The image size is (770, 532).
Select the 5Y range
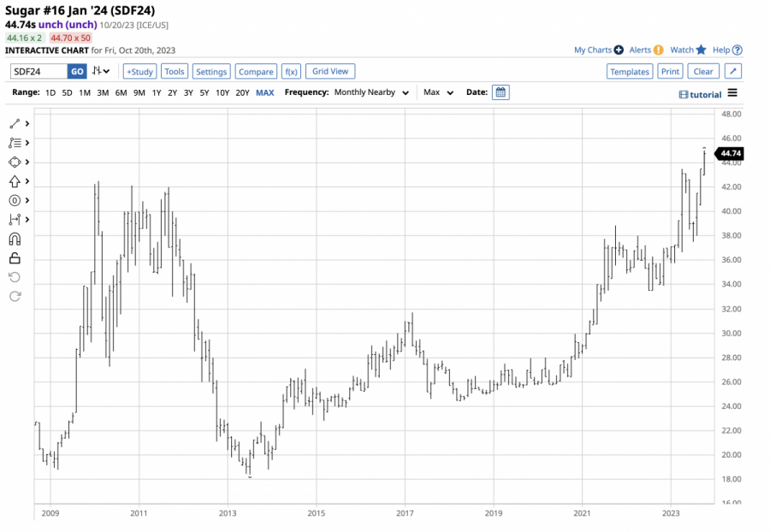pyautogui.click(x=204, y=92)
